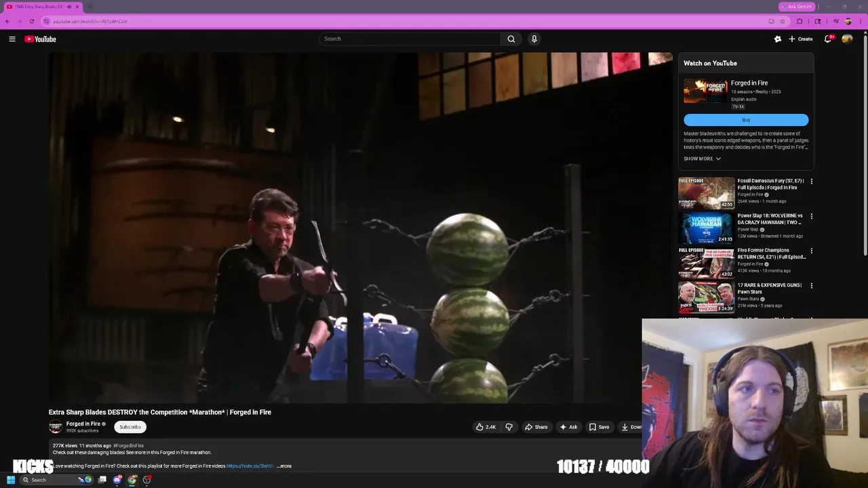Open the YouTube Create button
The width and height of the screenshot is (868, 488).
point(801,39)
